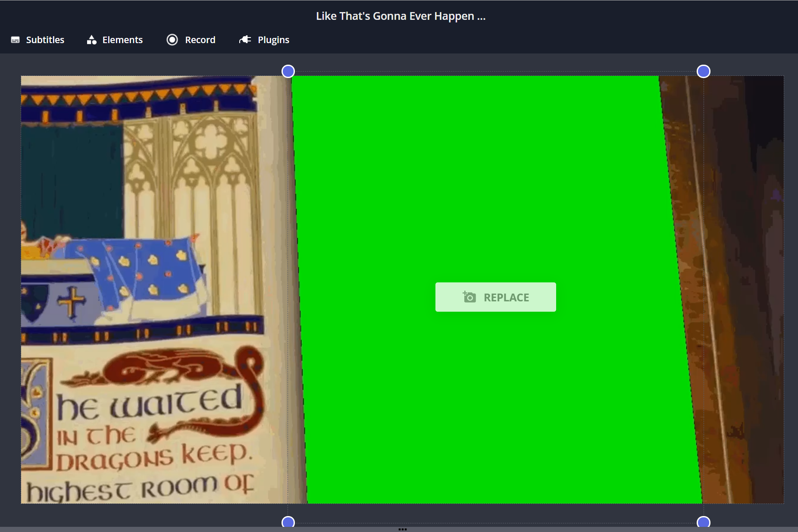Select the Record text label
This screenshot has width=798, height=532.
[x=200, y=40]
